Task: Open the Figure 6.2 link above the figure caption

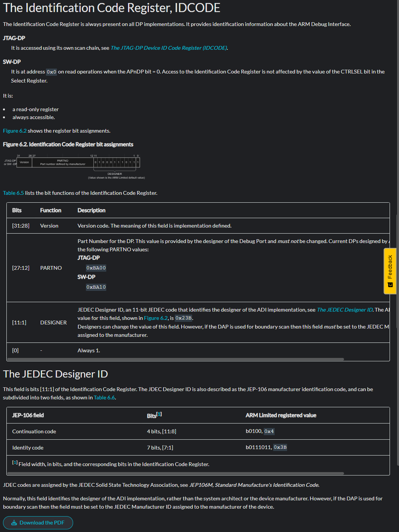Action: (x=15, y=131)
